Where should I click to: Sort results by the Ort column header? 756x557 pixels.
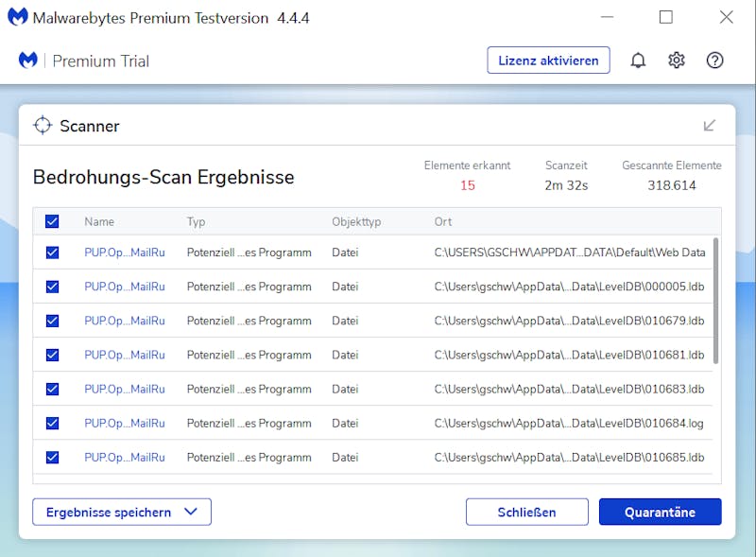click(x=443, y=221)
